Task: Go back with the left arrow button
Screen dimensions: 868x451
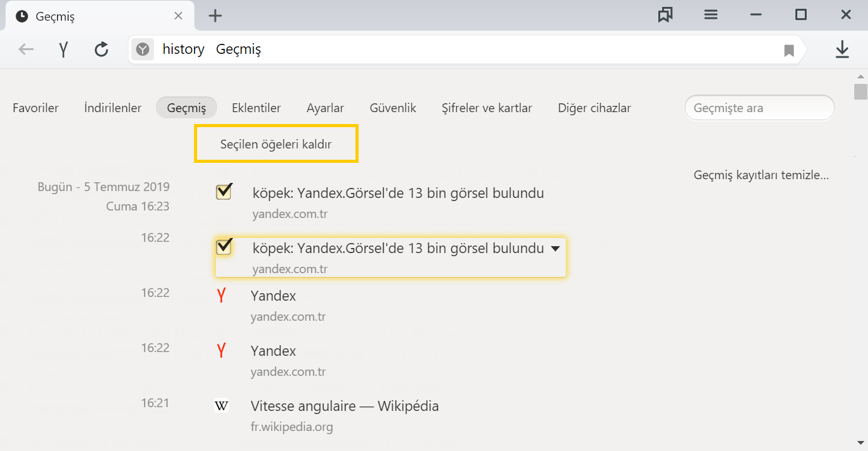Action: tap(26, 49)
